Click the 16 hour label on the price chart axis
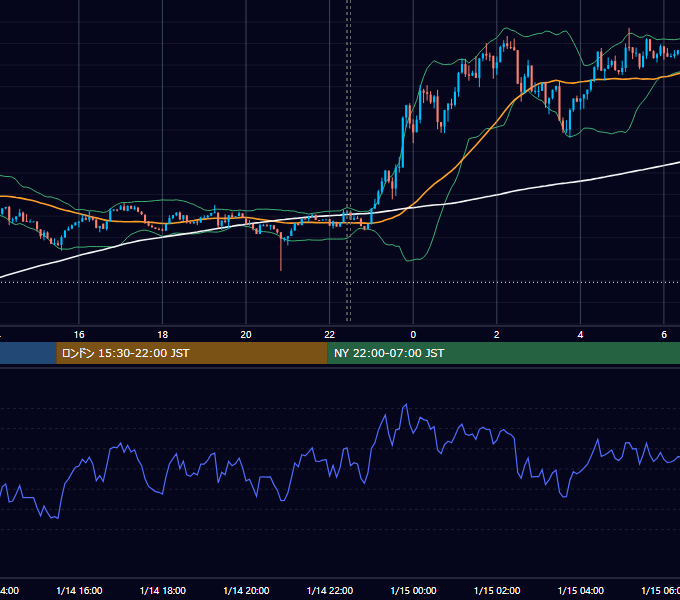 79,335
